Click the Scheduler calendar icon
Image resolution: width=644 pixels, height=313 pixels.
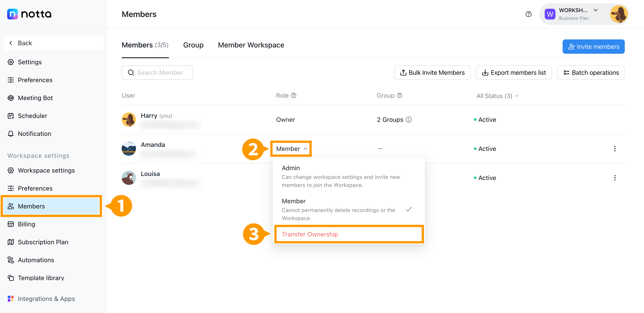[x=11, y=116]
